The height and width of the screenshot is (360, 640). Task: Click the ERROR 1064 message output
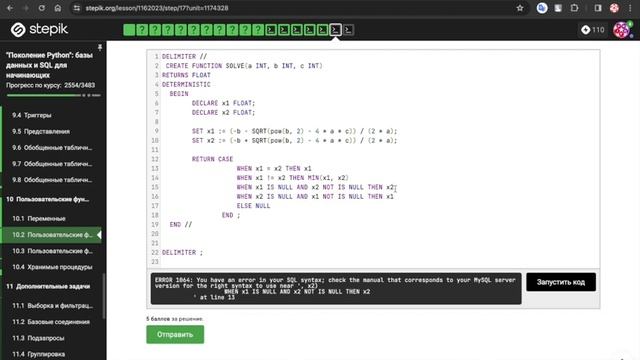[336, 289]
